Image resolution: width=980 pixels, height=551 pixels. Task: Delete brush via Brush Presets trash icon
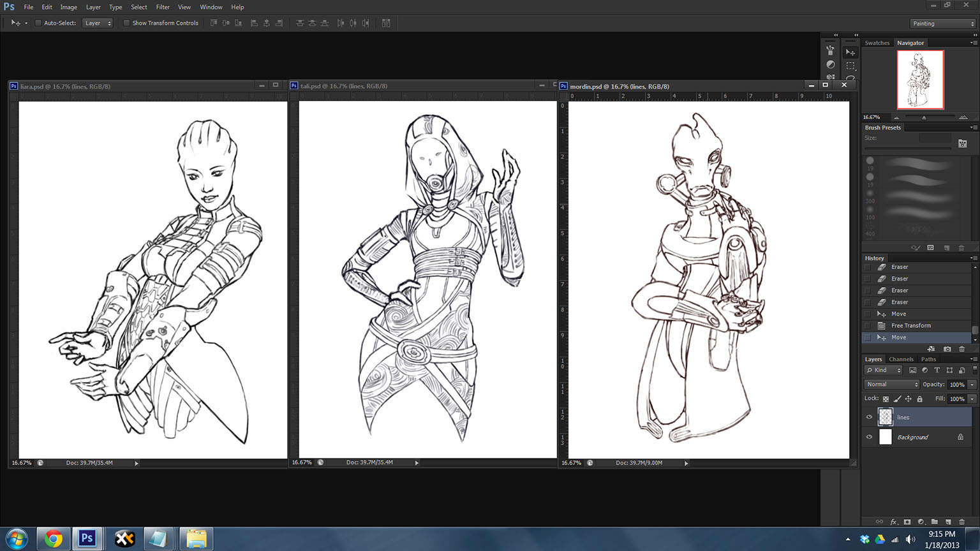pyautogui.click(x=961, y=247)
